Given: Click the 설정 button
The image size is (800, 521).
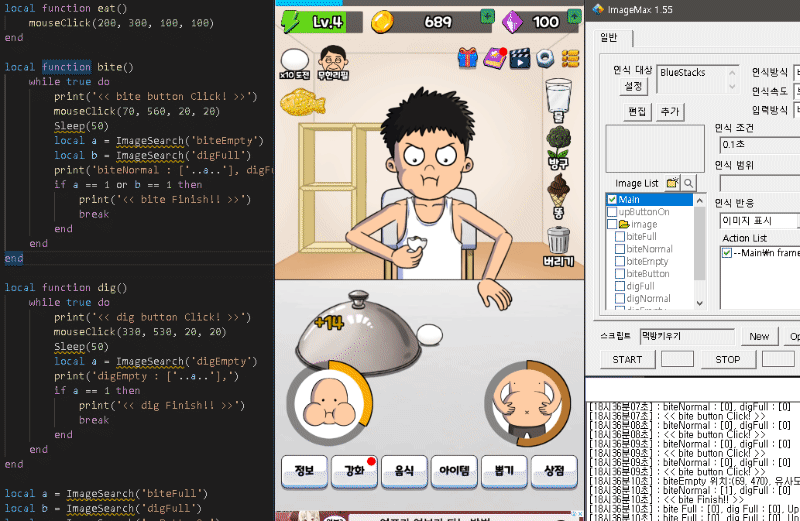Looking at the screenshot, I should (633, 86).
